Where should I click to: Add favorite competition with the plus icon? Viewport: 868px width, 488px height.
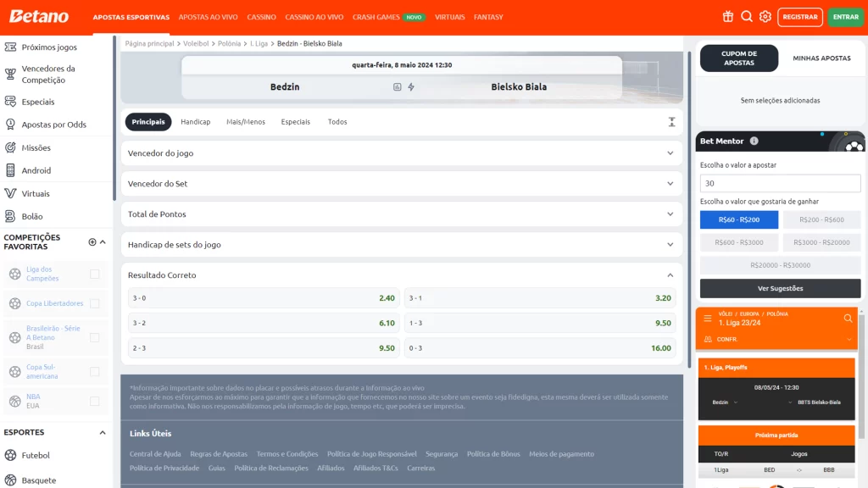click(x=92, y=241)
